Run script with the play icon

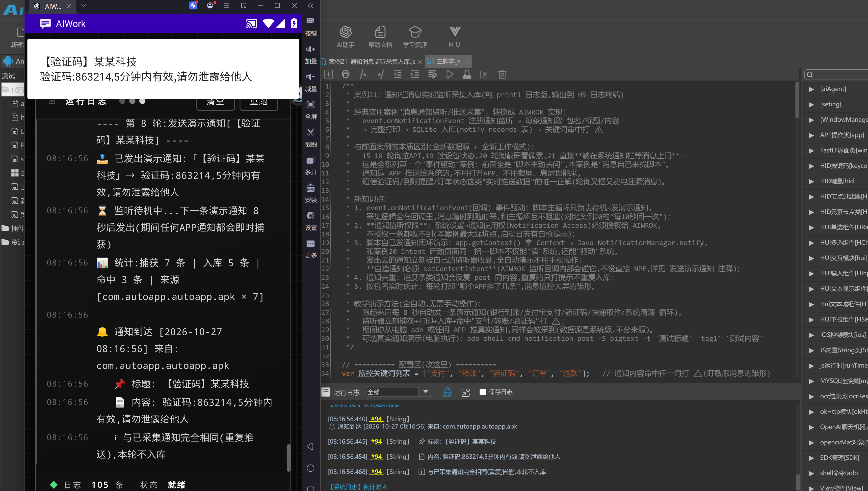coord(449,74)
